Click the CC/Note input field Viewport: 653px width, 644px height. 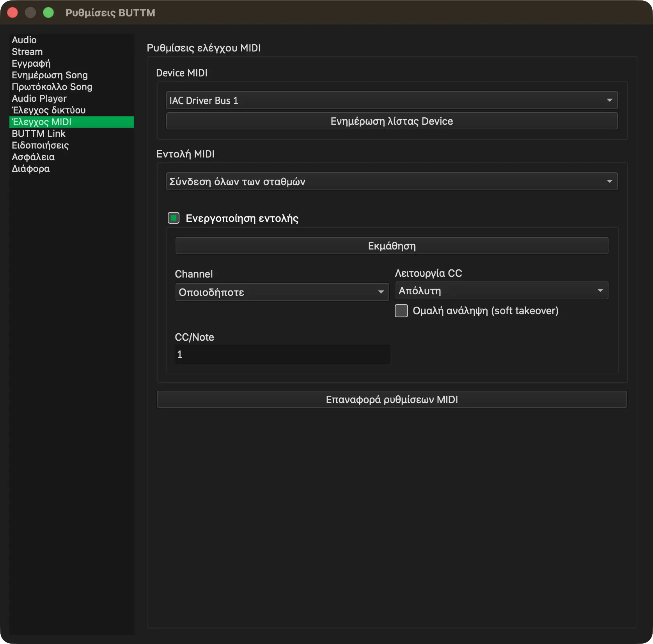[x=282, y=354]
